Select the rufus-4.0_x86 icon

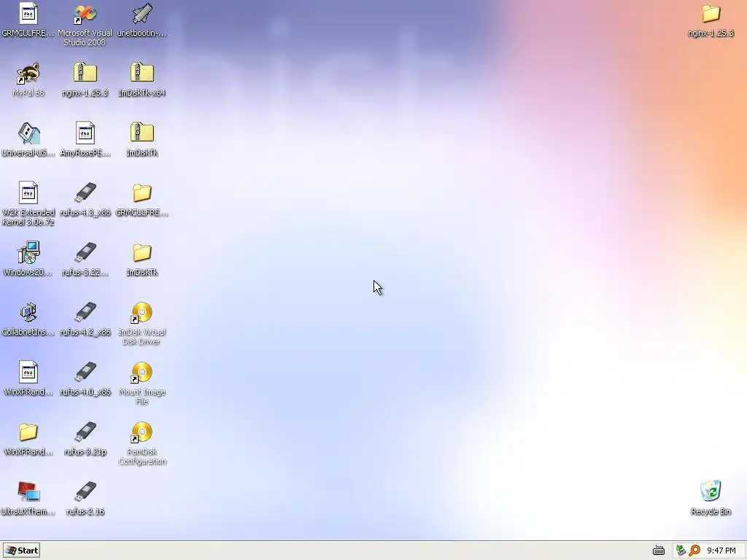85,373
